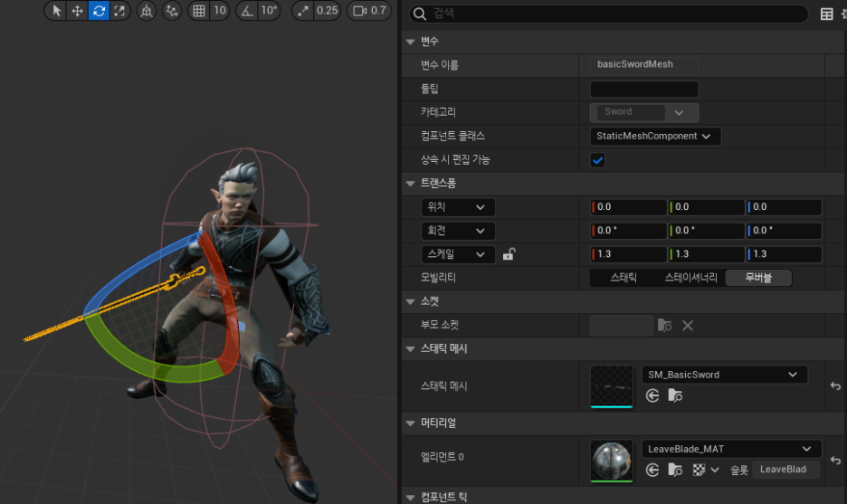Collapse the 트랜스폼 section
847x504 pixels.
click(411, 184)
